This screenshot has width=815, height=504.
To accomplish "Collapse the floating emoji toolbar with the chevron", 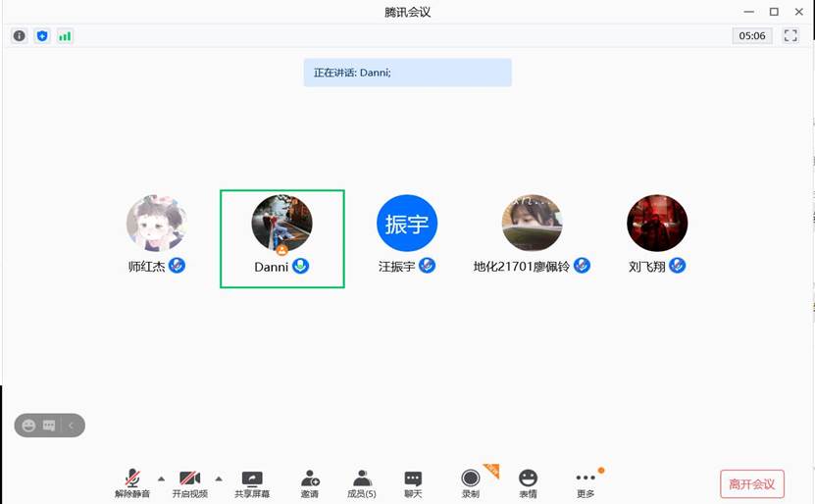I will [71, 426].
